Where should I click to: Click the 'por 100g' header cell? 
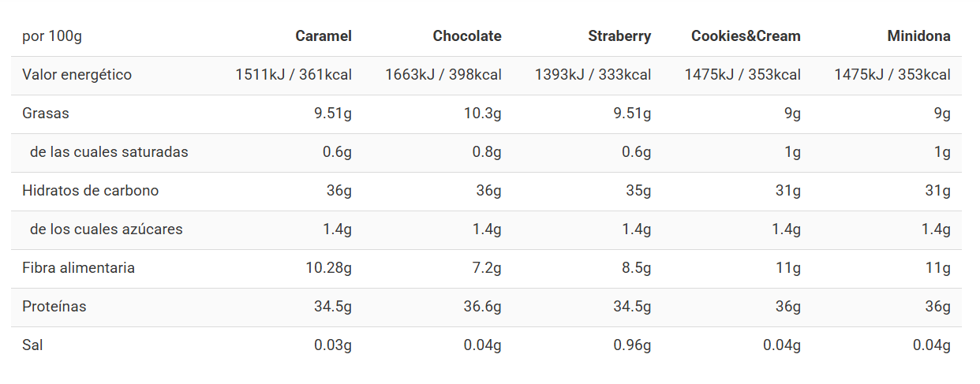[52, 36]
